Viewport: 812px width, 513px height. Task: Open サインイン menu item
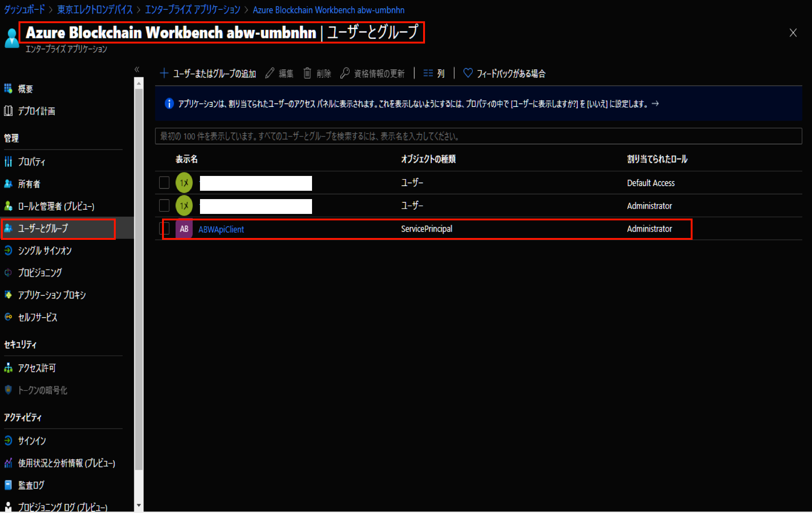point(32,440)
